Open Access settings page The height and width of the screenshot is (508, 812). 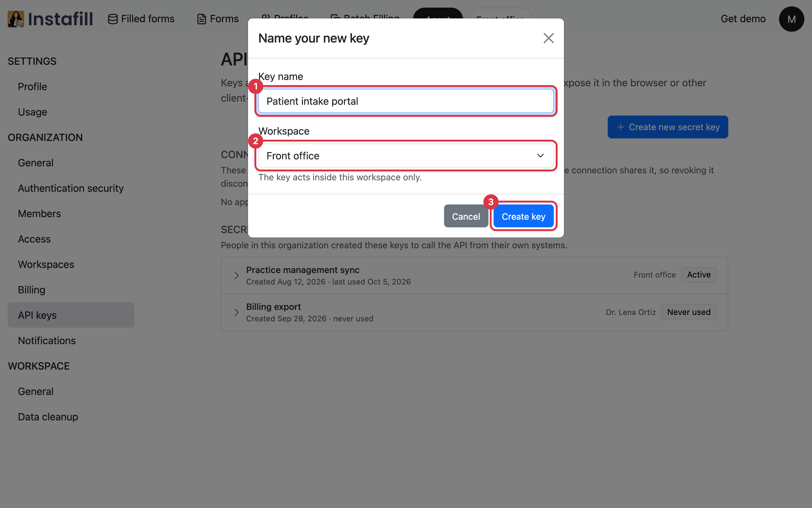click(x=71, y=239)
